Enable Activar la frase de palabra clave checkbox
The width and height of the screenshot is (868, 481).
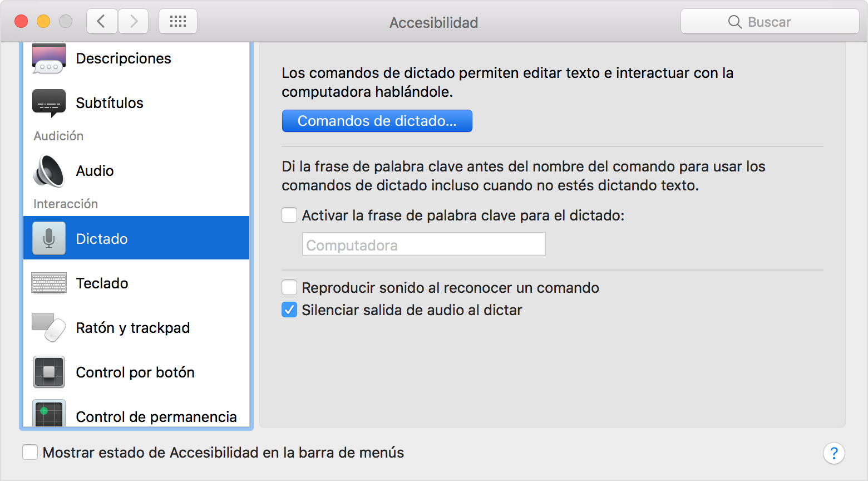pos(289,215)
